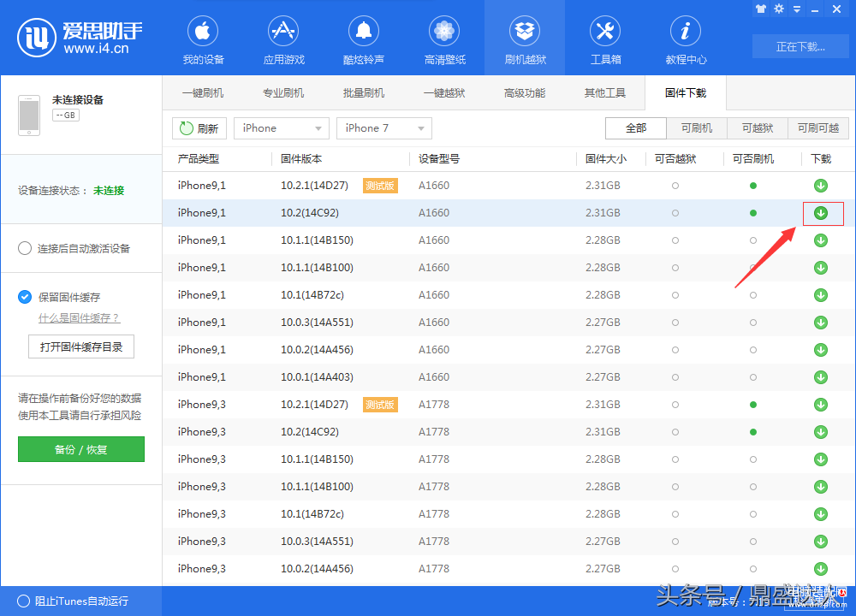Expand the iPhone device type dropdown
This screenshot has width=856, height=616.
(x=281, y=128)
